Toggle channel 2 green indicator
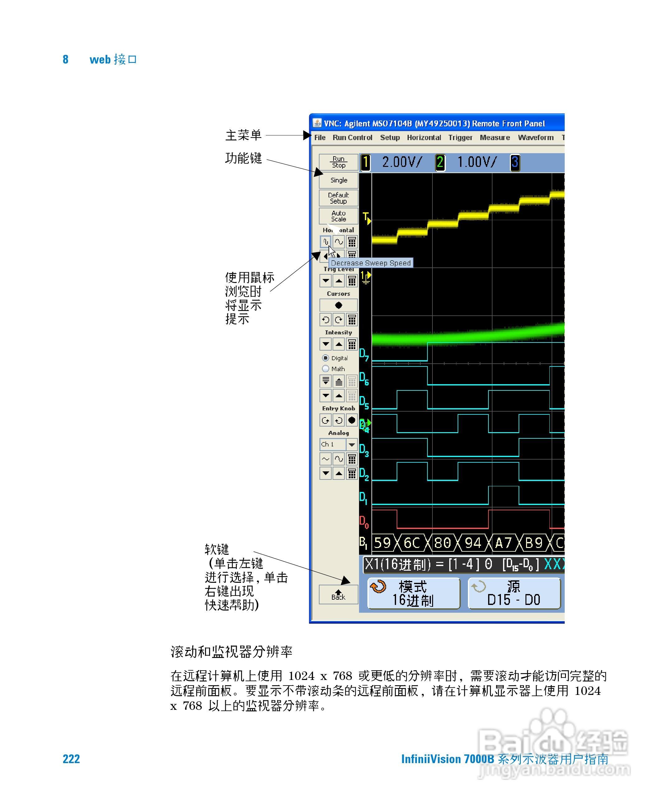672x807 pixels. coord(440,162)
